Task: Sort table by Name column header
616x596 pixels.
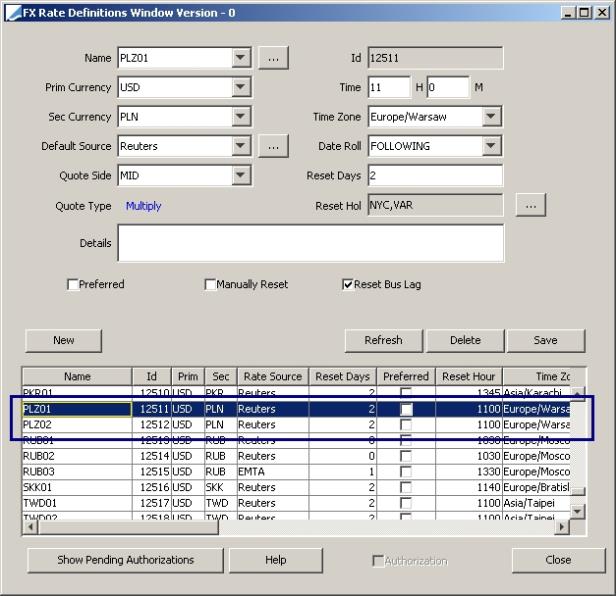Action: 77,376
